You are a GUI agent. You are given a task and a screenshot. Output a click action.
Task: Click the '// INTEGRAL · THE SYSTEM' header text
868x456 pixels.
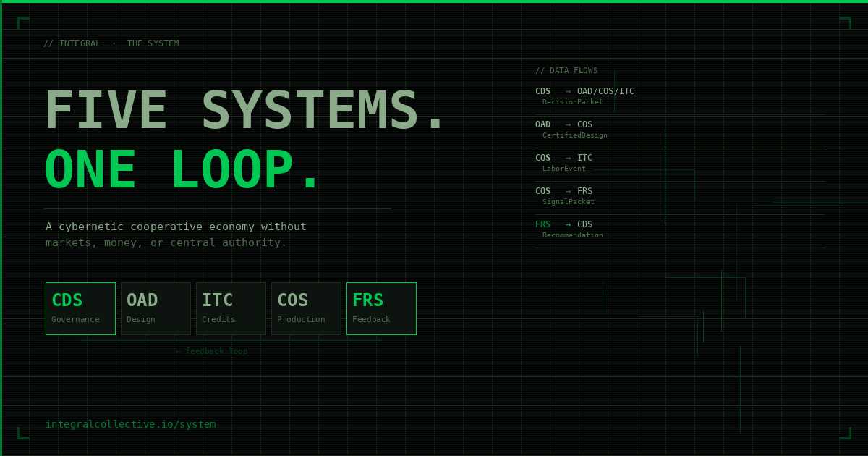click(111, 43)
